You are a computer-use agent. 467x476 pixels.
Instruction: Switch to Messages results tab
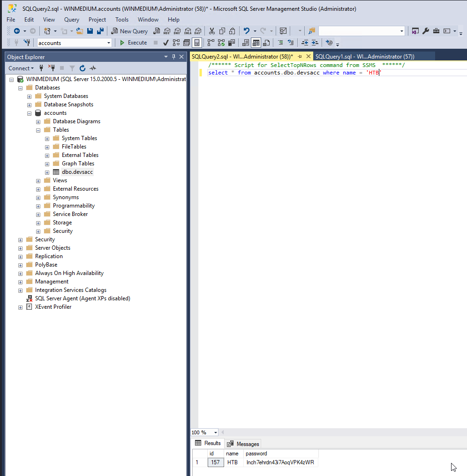243,444
